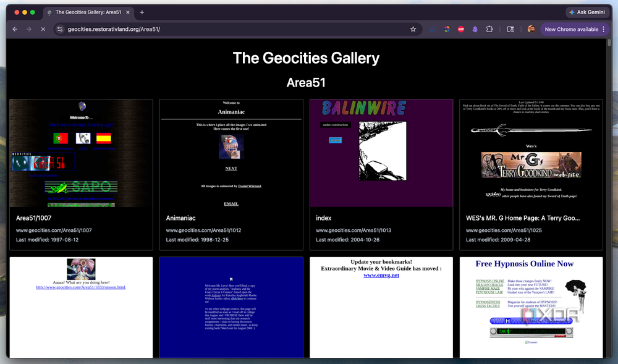
Task: Stop loading the page
Action: pyautogui.click(x=43, y=29)
